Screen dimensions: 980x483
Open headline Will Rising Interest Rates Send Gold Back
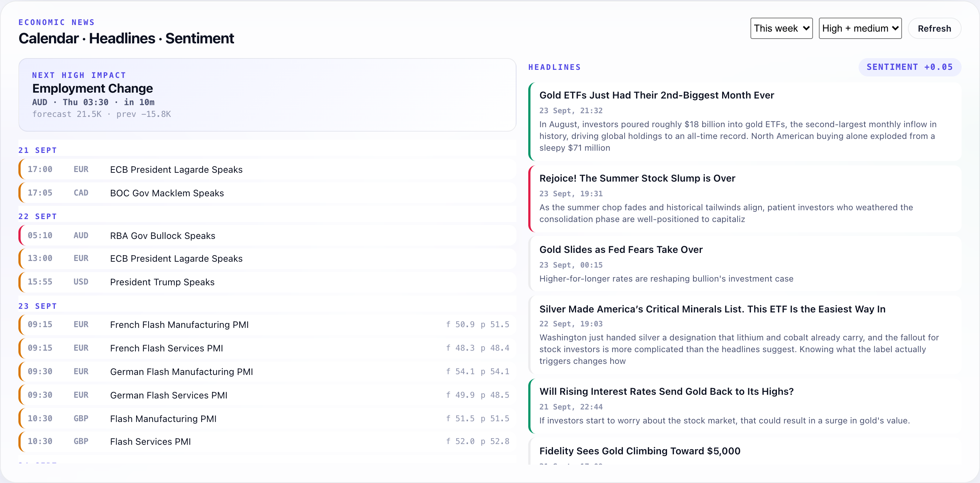pos(666,391)
